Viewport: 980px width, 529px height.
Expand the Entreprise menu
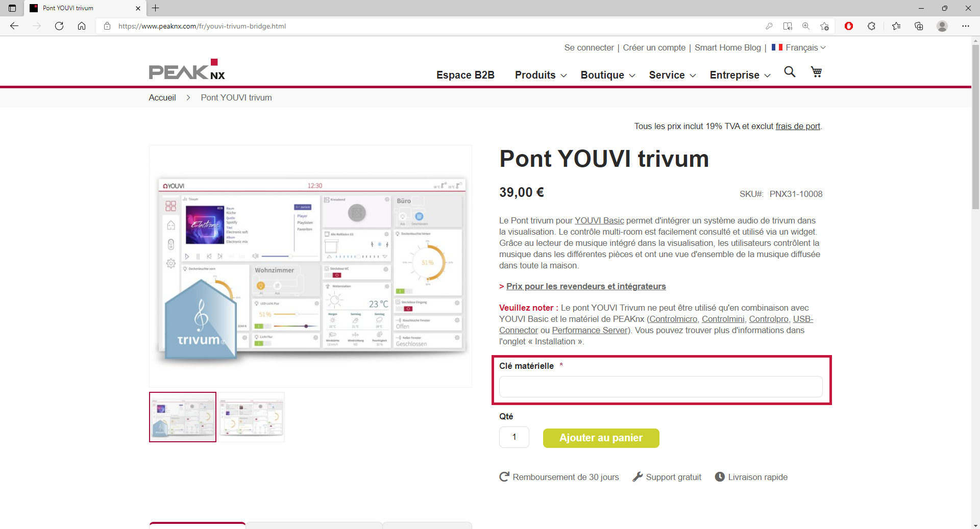click(740, 75)
